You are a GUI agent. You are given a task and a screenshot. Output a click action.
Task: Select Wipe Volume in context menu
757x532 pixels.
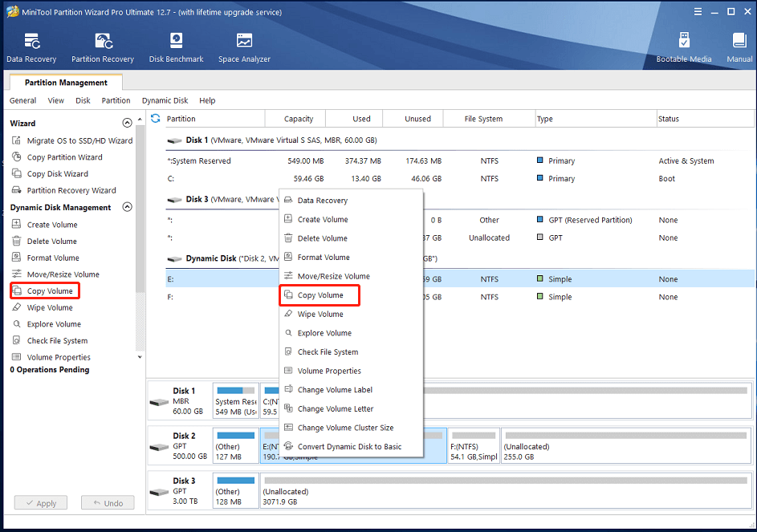[351, 314]
